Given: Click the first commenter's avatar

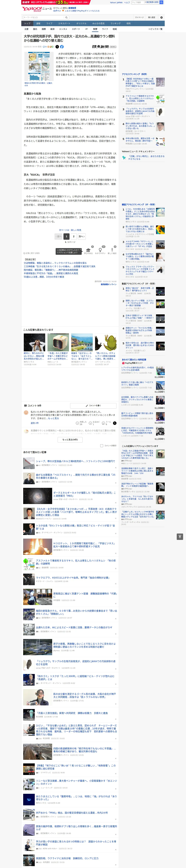Looking at the screenshot, I should pyautogui.click(x=26, y=412).
